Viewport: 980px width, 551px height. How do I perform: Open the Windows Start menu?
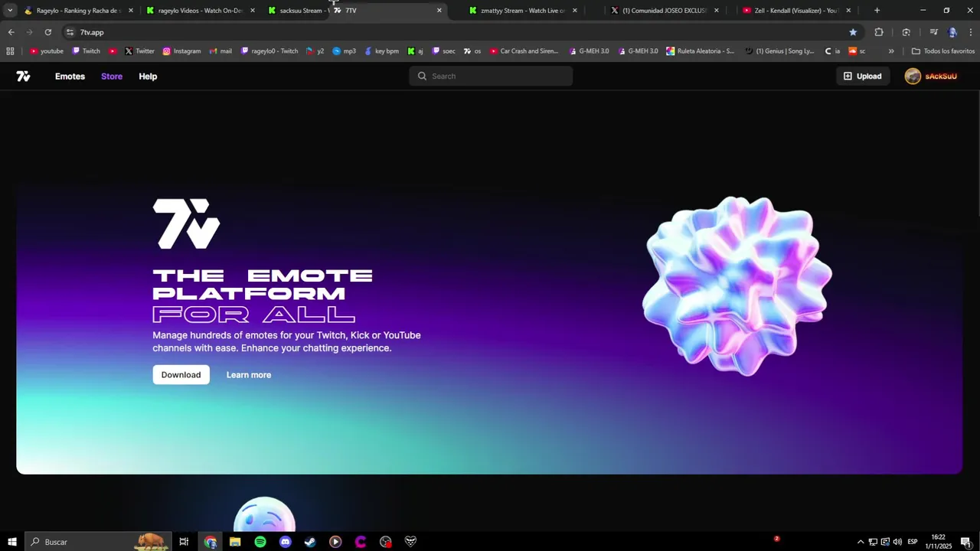pyautogui.click(x=12, y=542)
